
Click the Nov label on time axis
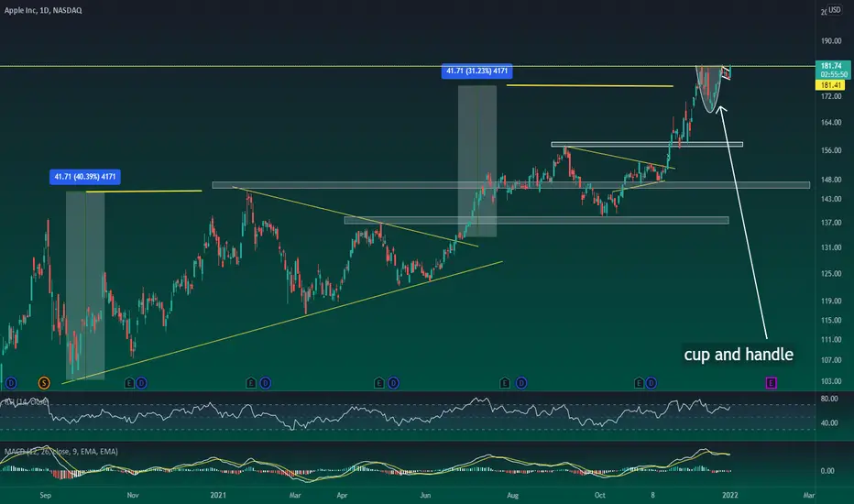tap(133, 495)
